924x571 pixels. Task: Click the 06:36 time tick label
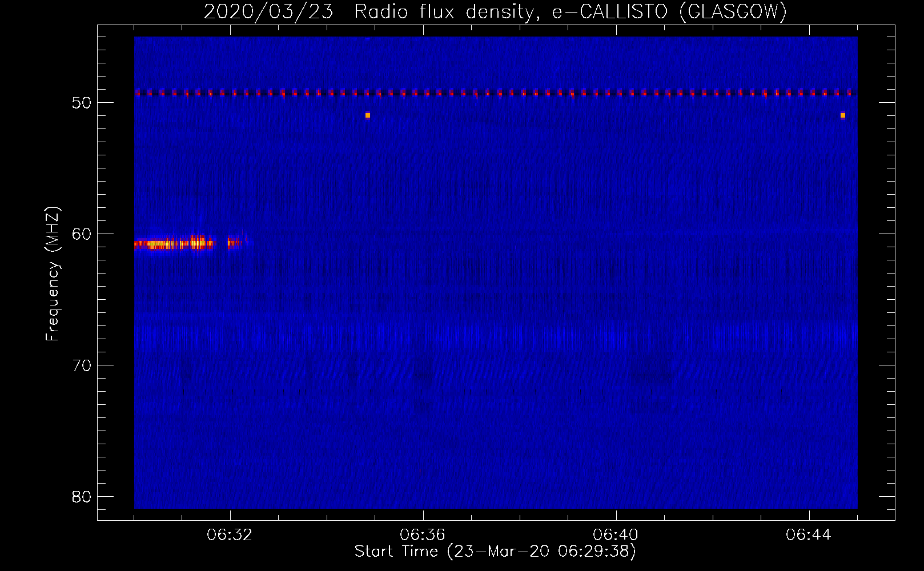point(423,535)
